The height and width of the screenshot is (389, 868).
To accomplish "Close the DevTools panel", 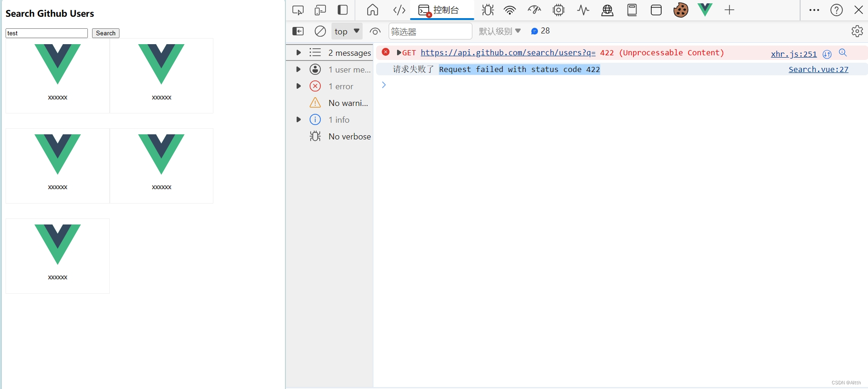I will [x=858, y=10].
